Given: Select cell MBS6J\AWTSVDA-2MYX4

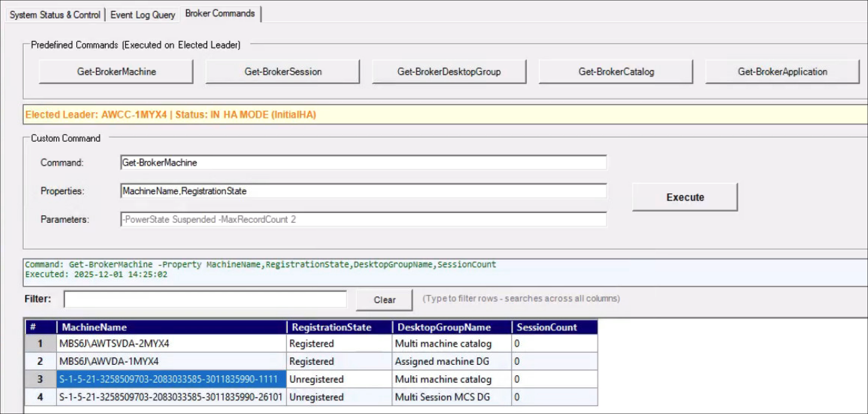Looking at the screenshot, I should tap(171, 343).
